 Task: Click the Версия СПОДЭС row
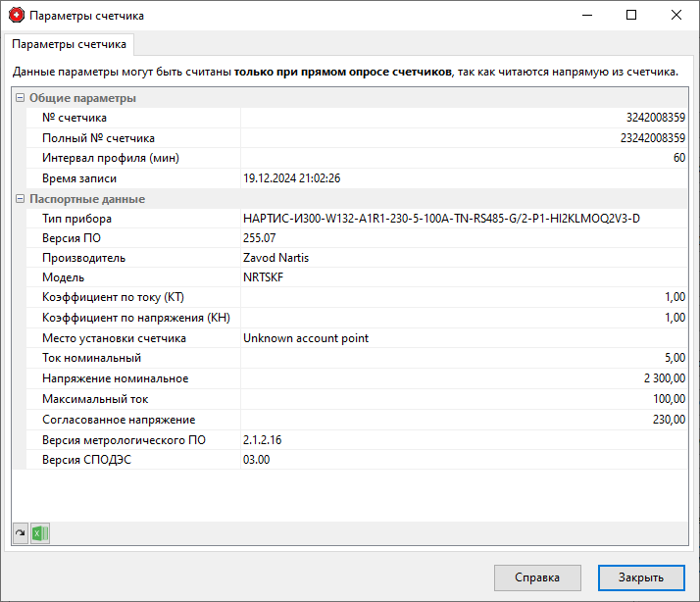pos(357,460)
